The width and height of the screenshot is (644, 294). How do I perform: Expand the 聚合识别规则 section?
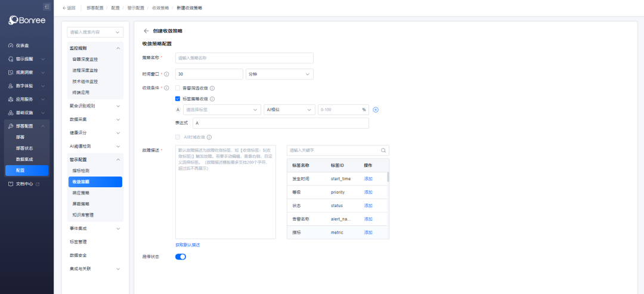click(x=95, y=106)
